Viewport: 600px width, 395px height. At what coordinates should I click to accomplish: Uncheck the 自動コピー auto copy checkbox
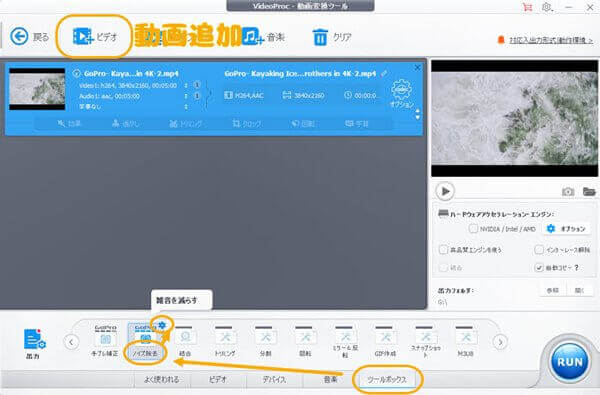coord(538,268)
